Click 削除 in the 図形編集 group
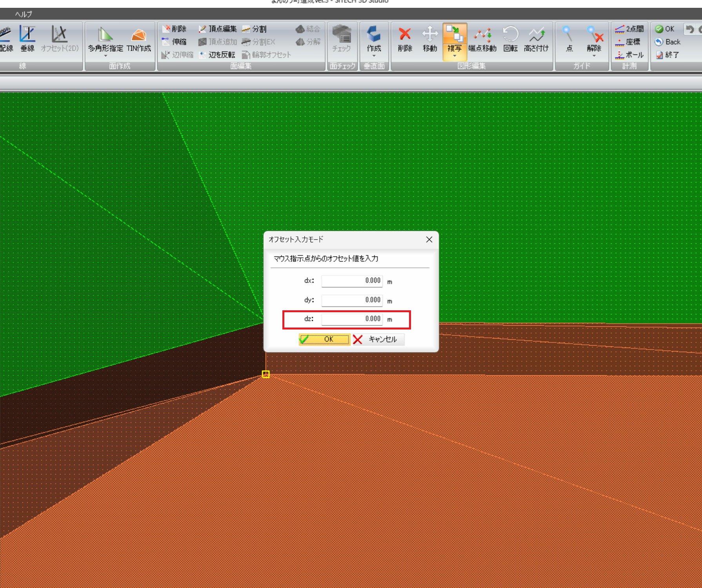 405,39
